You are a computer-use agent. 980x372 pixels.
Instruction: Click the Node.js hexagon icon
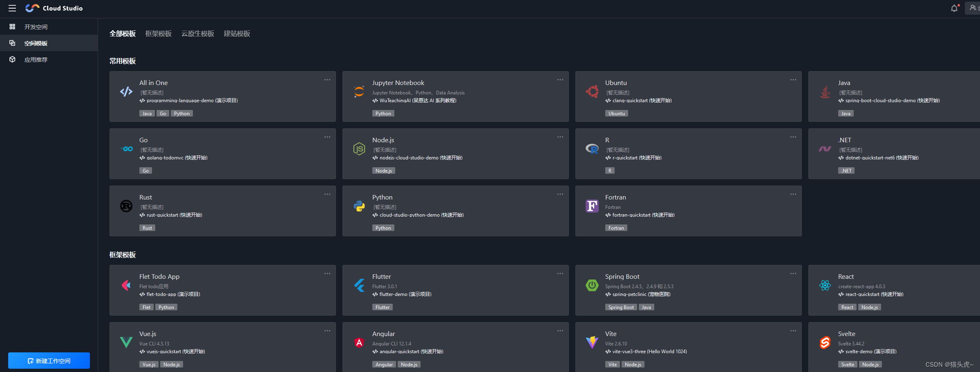[359, 149]
